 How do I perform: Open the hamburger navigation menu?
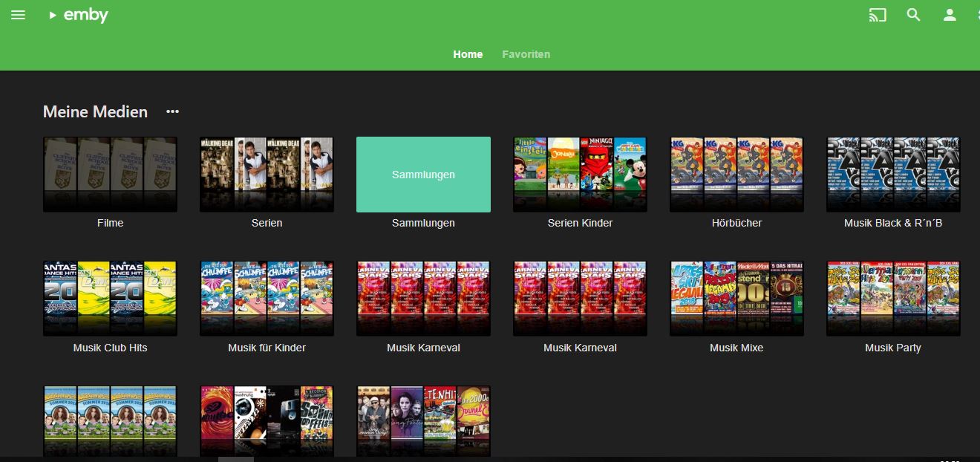[x=18, y=15]
